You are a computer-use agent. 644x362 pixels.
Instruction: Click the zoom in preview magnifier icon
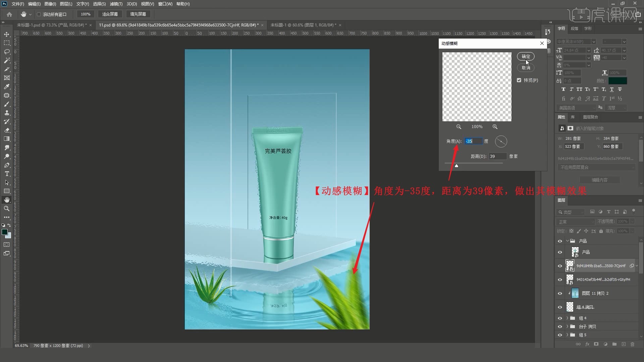[x=495, y=127]
